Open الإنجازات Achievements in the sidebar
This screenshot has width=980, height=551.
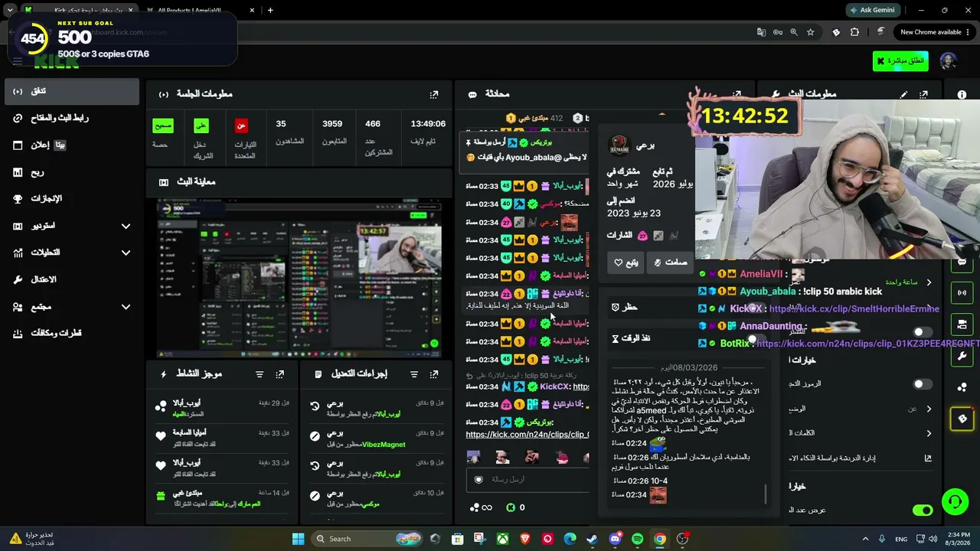(70, 199)
